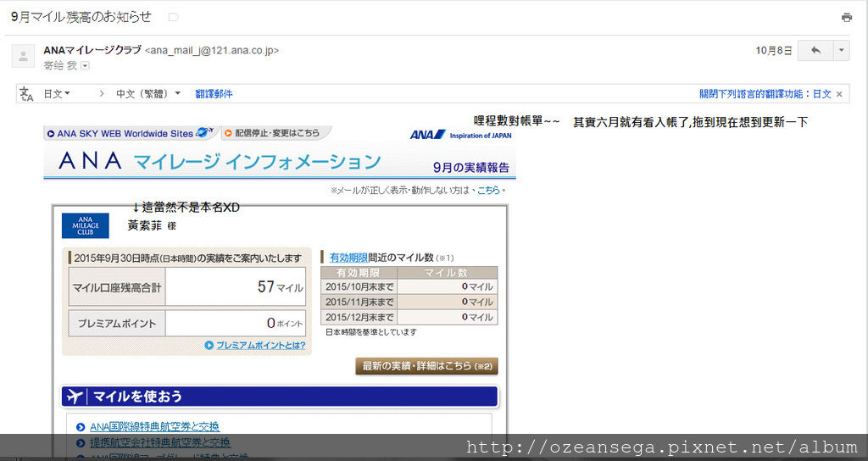868x461 pixels.
Task: Click the 黃索菲 様 member name
Action: coord(153,225)
